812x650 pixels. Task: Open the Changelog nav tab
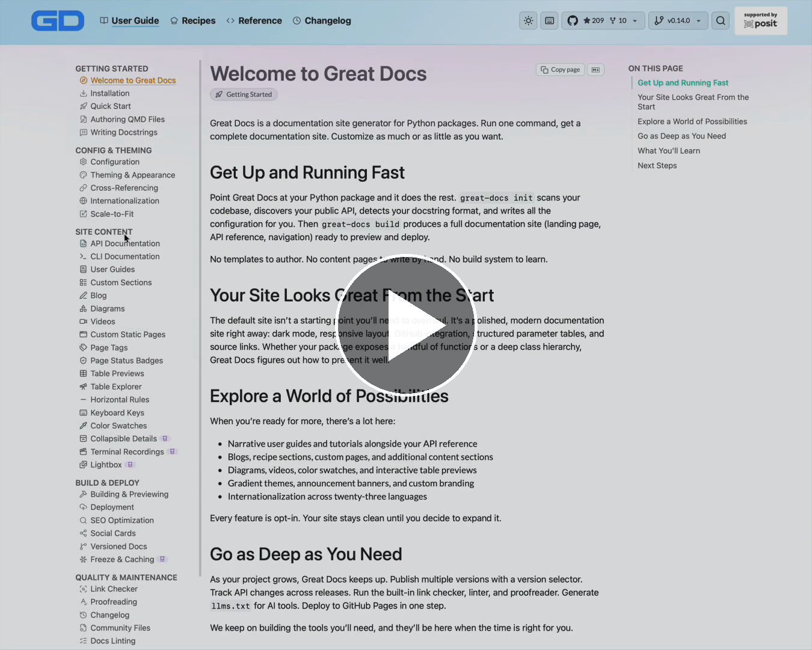pos(322,20)
